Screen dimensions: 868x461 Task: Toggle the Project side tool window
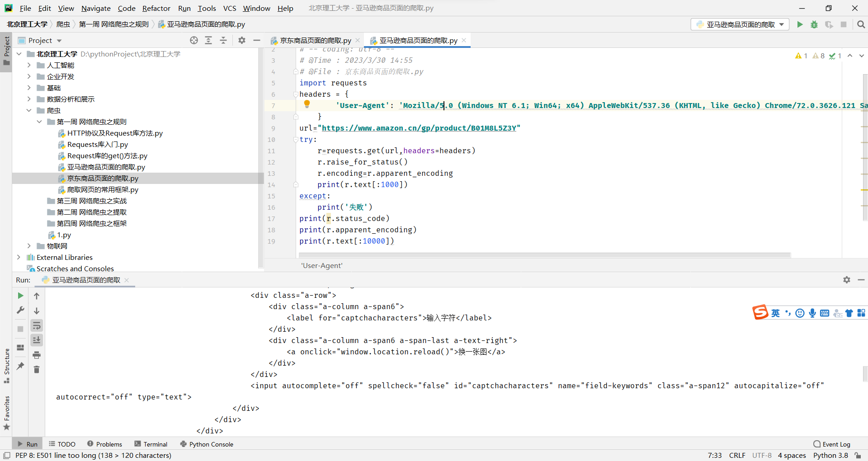(x=6, y=52)
